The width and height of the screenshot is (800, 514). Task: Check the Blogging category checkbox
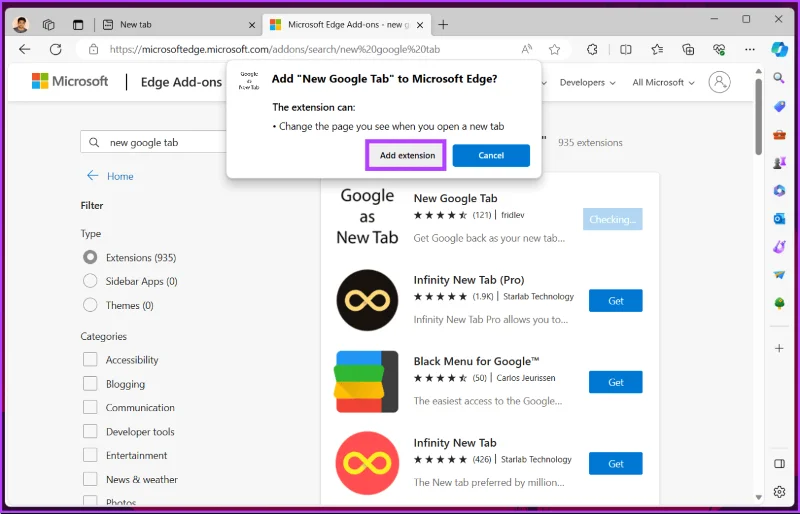[x=90, y=383]
